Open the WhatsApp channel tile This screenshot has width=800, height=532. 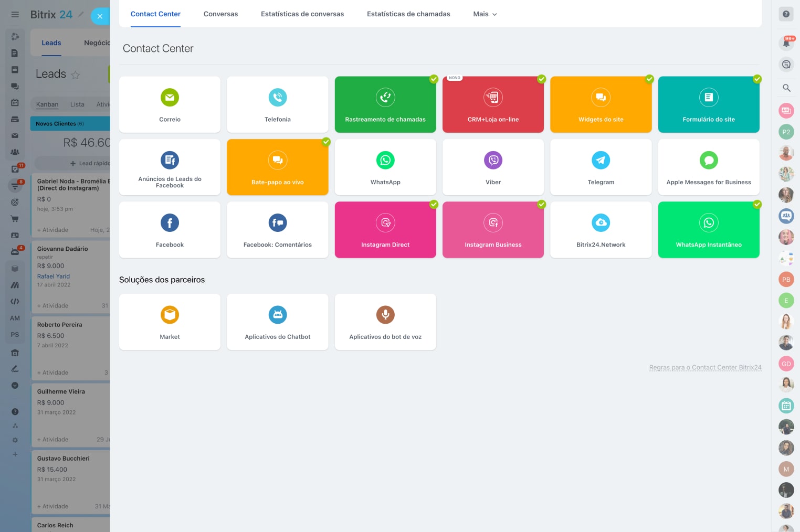tap(385, 167)
